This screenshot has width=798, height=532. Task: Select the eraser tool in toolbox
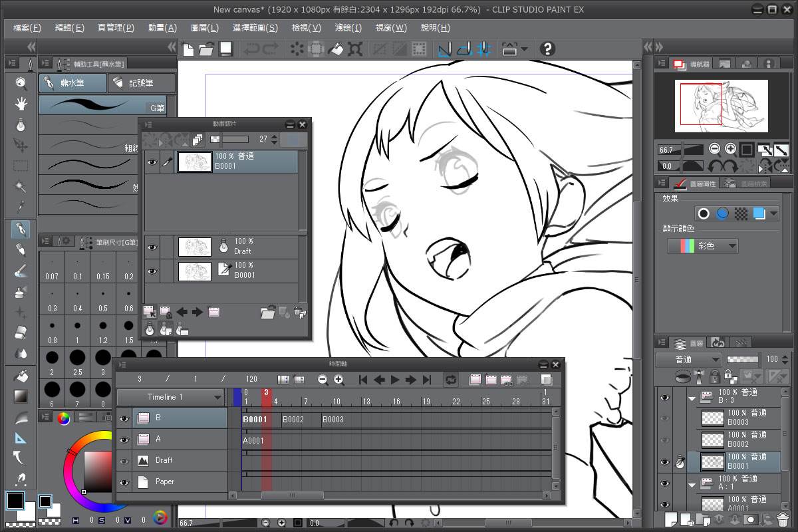(x=21, y=331)
